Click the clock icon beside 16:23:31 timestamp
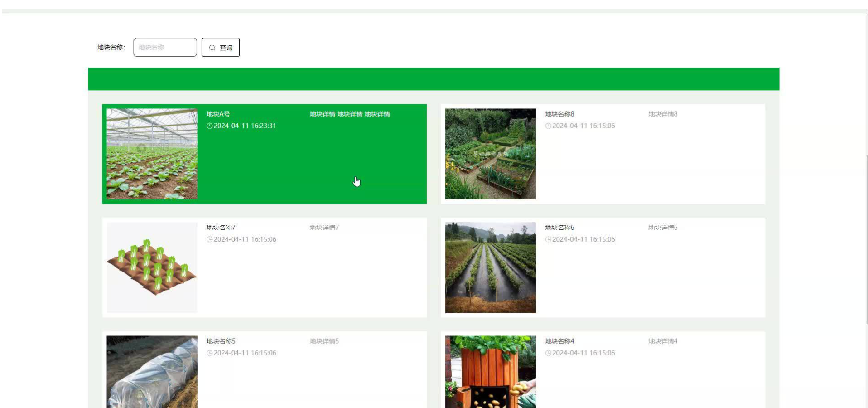Screen dimensions: 868x408 coord(210,126)
